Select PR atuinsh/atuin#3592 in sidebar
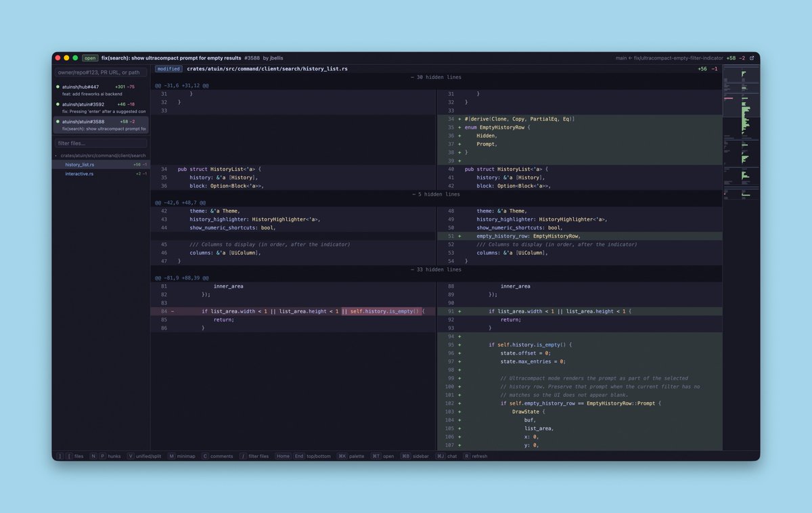This screenshot has width=812, height=513. click(x=101, y=108)
